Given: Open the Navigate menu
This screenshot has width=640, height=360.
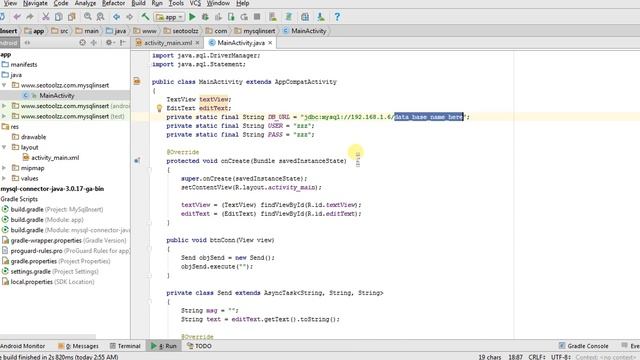Looking at the screenshot, I should 35,3.
